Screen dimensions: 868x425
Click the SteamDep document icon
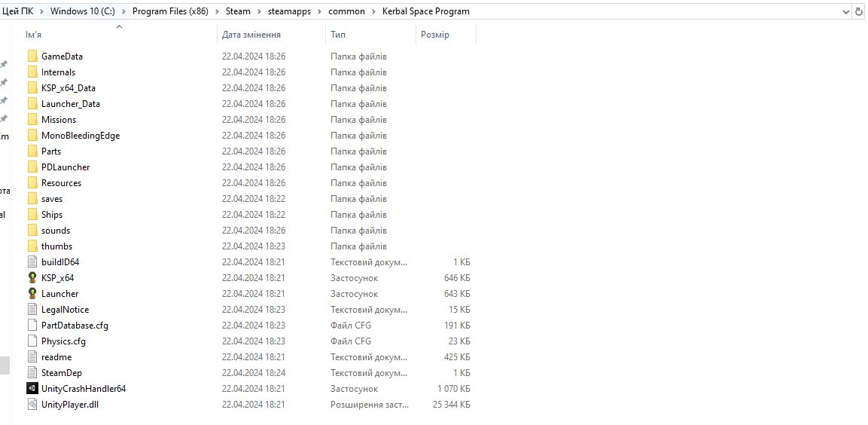(x=32, y=372)
